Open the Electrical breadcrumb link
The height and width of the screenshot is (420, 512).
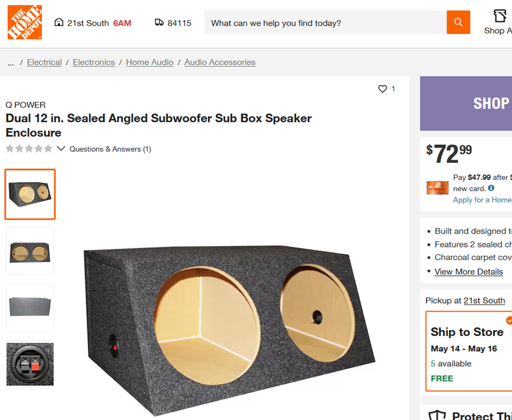click(x=44, y=62)
